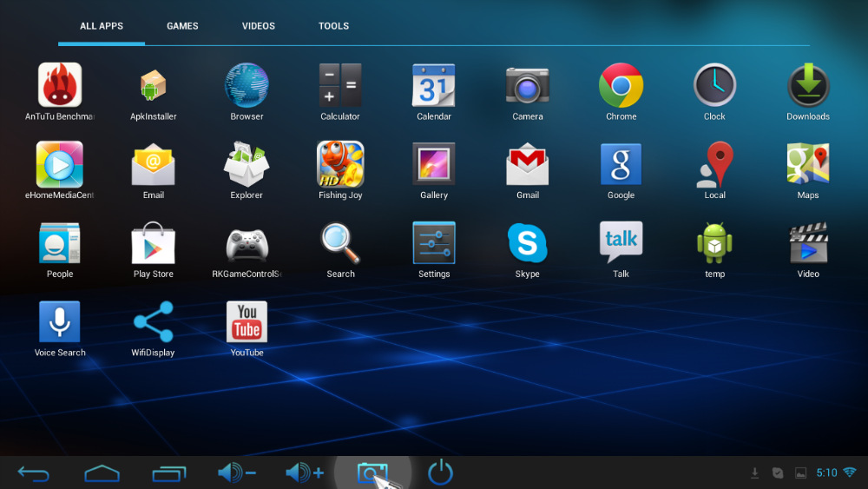Take a screenshot using the camera button
This screenshot has width=868, height=489.
372,473
